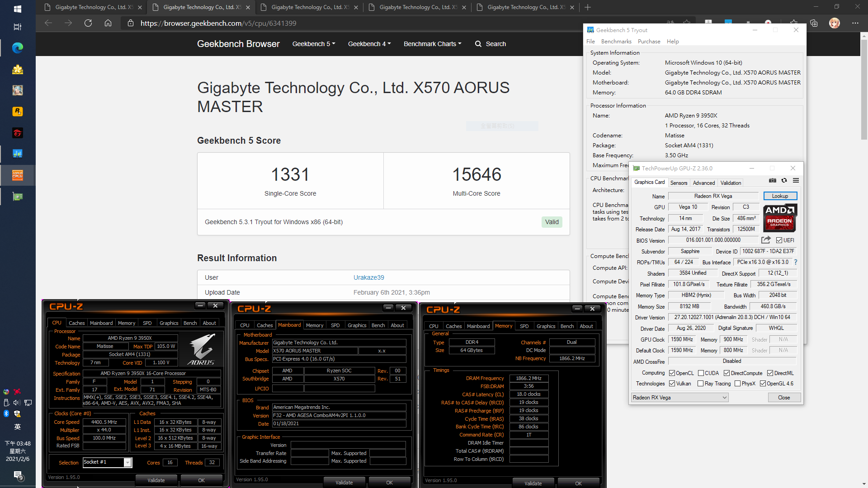Image resolution: width=868 pixels, height=488 pixels.
Task: Take a GPU-Z screenshot with the camera icon
Action: tap(773, 180)
